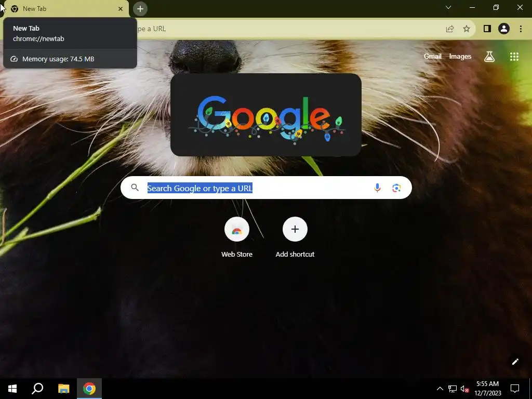
Task: Open the tab search chevron
Action: point(448,7)
